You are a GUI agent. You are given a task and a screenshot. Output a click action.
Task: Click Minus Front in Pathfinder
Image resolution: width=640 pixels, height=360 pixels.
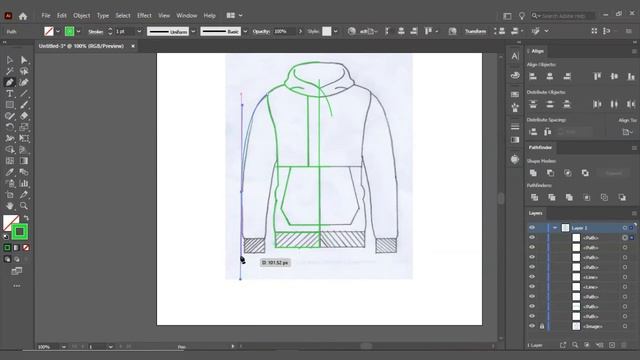coord(551,173)
